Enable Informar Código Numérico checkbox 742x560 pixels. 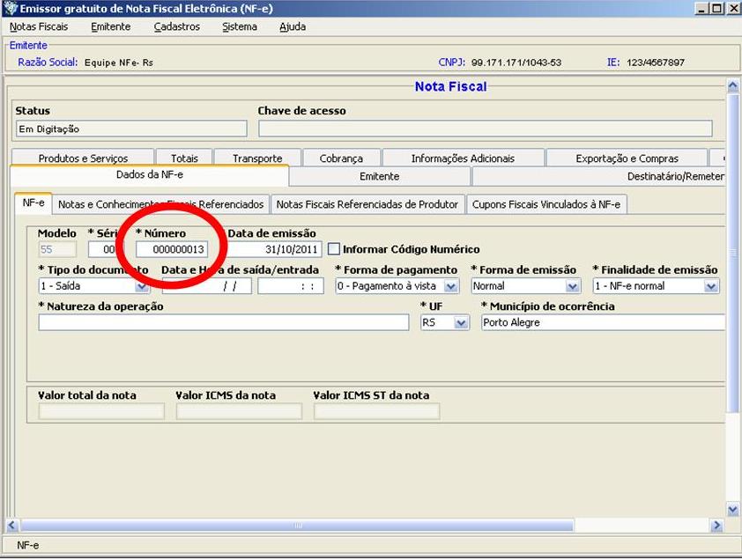pyautogui.click(x=334, y=249)
